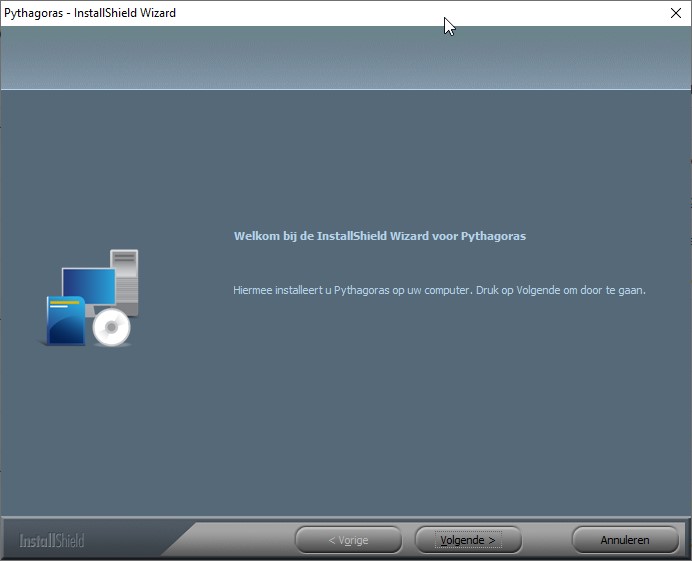
Task: Click the greyed-out < Vorige button
Action: click(x=348, y=540)
